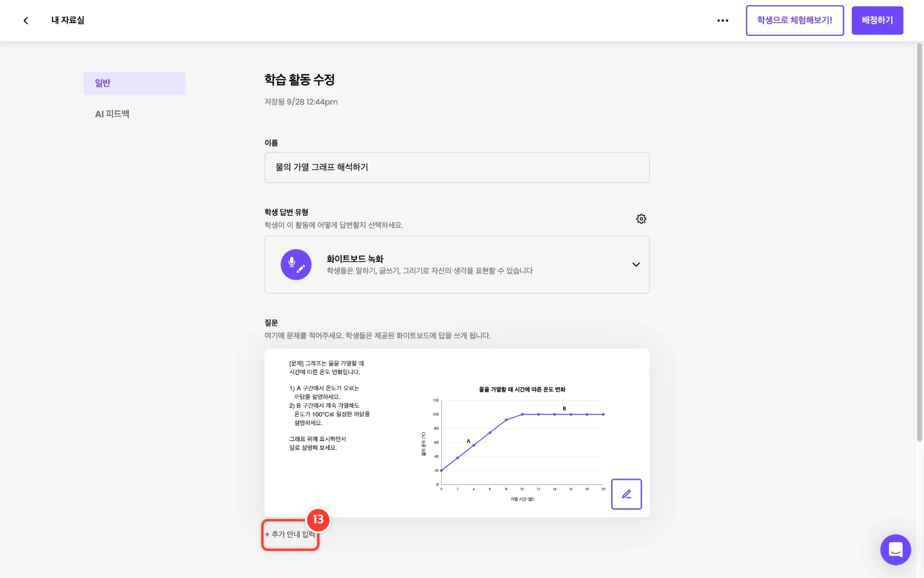This screenshot has height=578, width=924.
Task: Expand the 화이트보드 녹화 answer type dropdown
Action: pyautogui.click(x=636, y=265)
